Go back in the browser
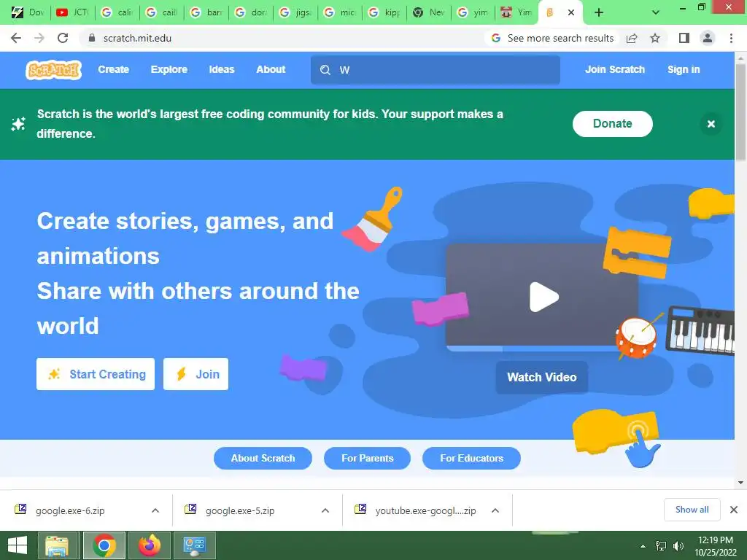This screenshot has width=747, height=560. (16, 38)
